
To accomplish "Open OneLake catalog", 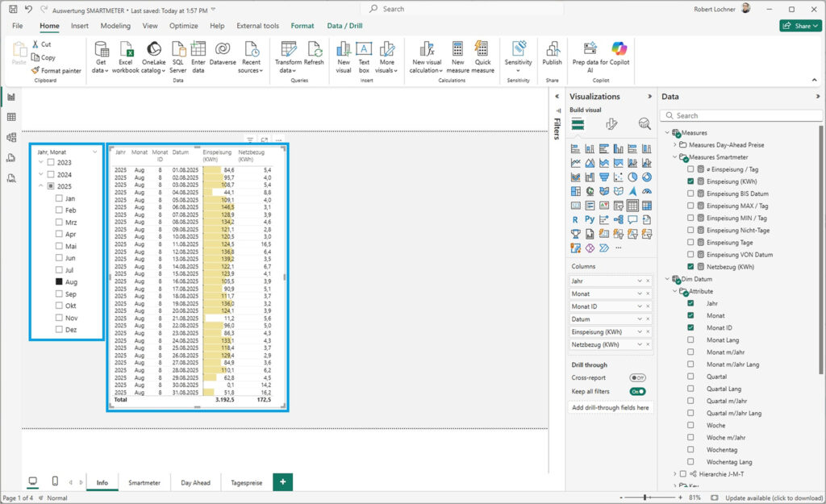I will (x=153, y=57).
